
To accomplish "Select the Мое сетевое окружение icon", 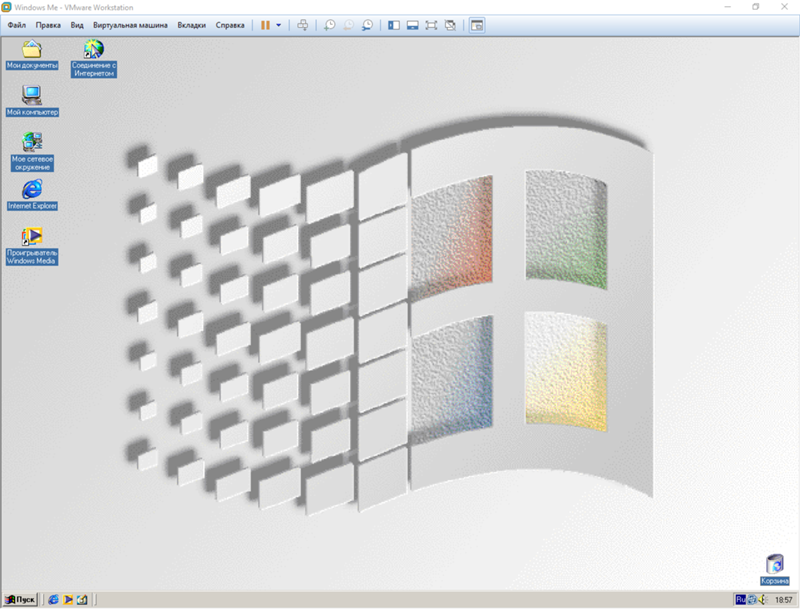I will coord(32,151).
